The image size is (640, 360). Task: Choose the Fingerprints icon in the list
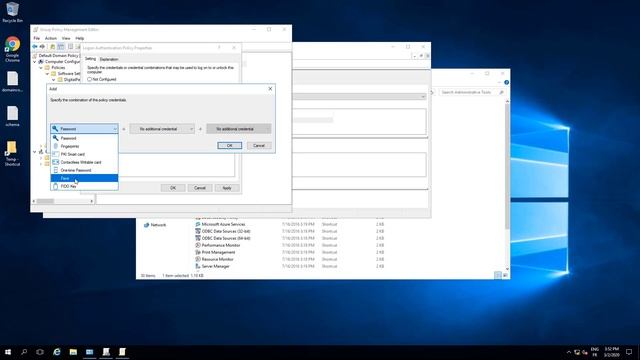56,146
